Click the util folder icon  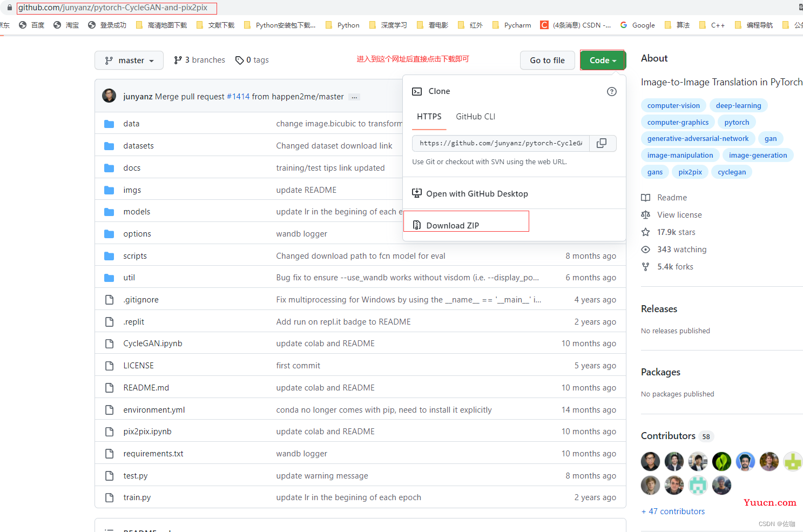109,278
